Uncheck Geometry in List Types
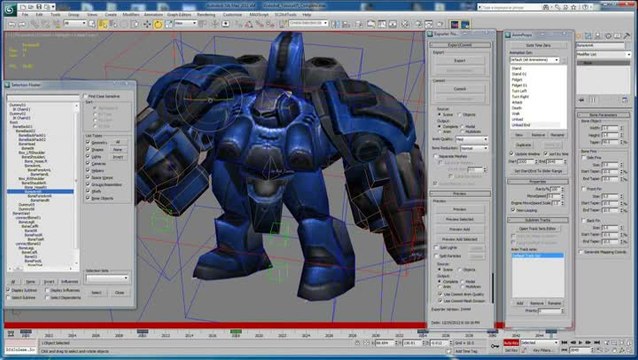This screenshot has width=638, height=360. (x=88, y=142)
